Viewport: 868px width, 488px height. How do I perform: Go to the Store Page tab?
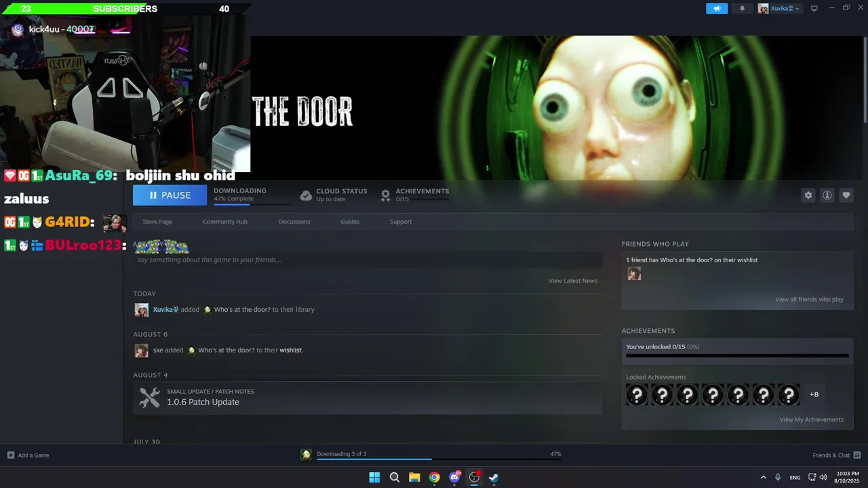[x=157, y=222]
